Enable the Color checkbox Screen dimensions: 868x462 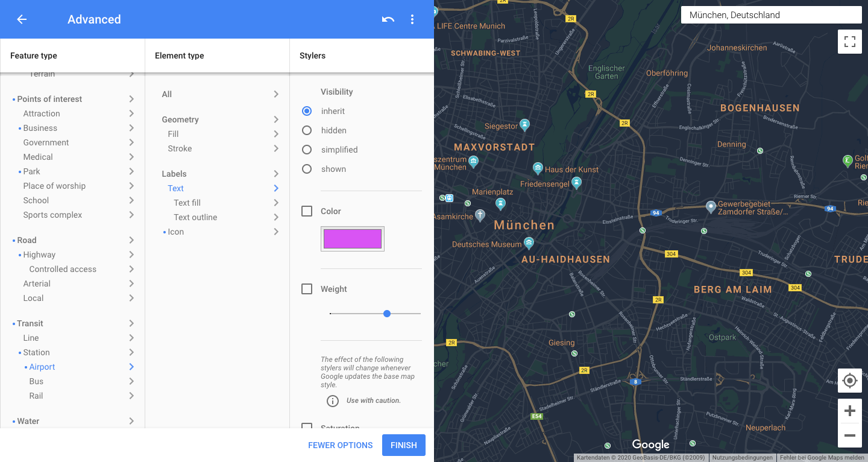(307, 211)
